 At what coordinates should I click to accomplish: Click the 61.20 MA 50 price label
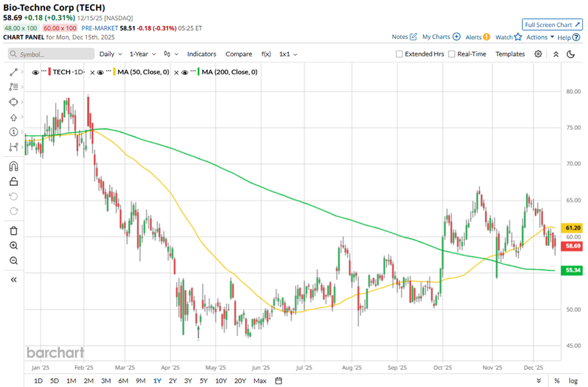(572, 228)
